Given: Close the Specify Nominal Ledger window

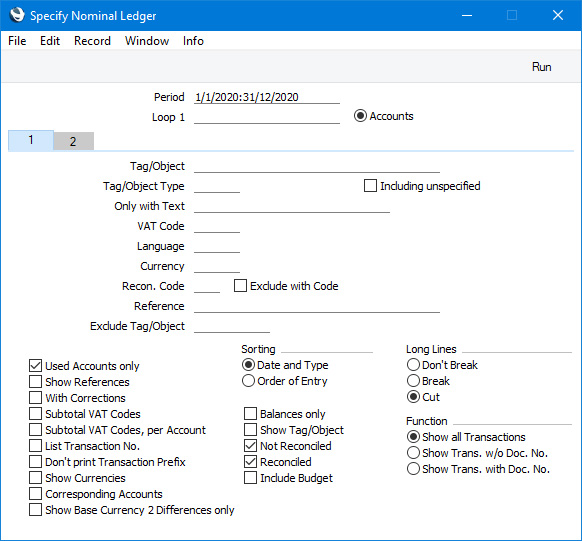Looking at the screenshot, I should pos(558,15).
